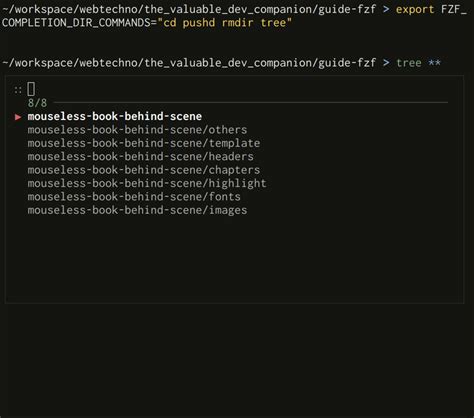Select mouseless-book-behind-scene/others row
Screen dimensions: 474x418
(x=137, y=130)
